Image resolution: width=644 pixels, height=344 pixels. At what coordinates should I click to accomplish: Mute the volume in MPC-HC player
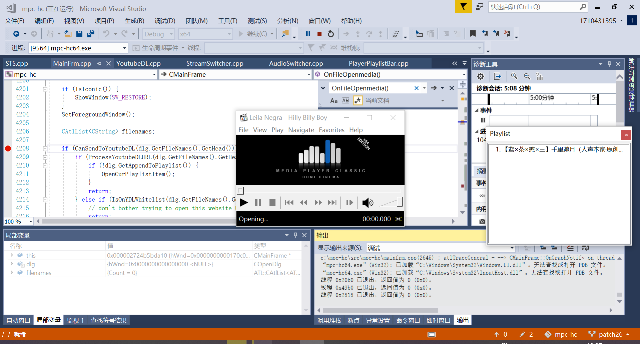(368, 203)
